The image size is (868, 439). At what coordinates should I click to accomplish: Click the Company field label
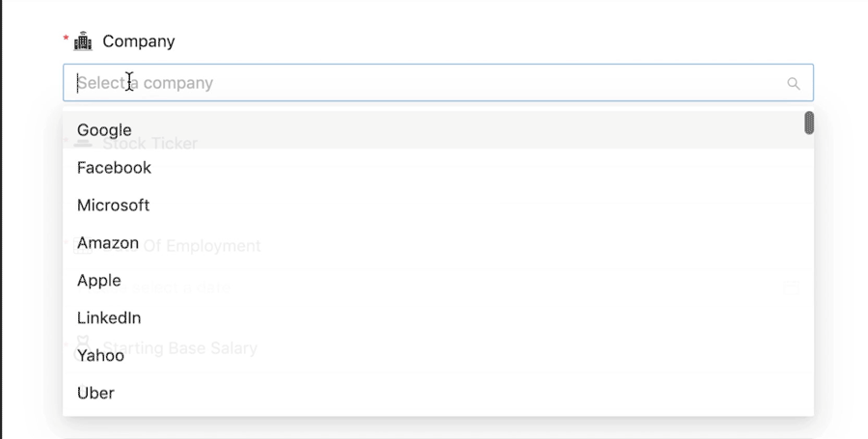[x=139, y=41]
